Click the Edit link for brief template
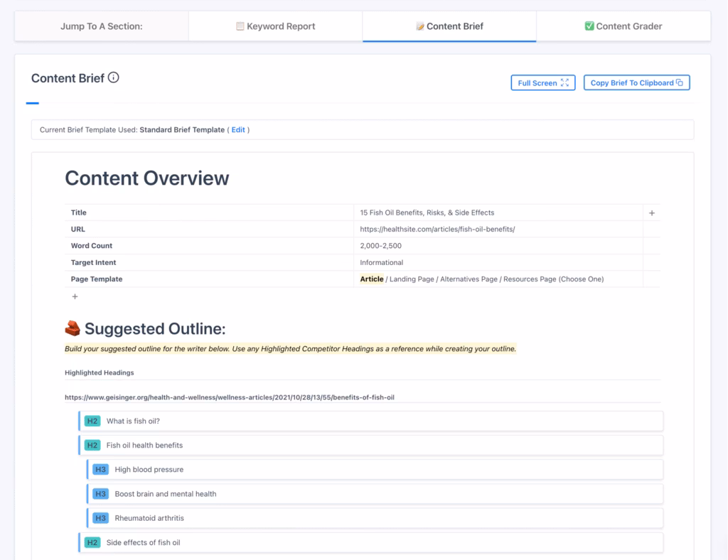The width and height of the screenshot is (728, 560). (x=238, y=130)
